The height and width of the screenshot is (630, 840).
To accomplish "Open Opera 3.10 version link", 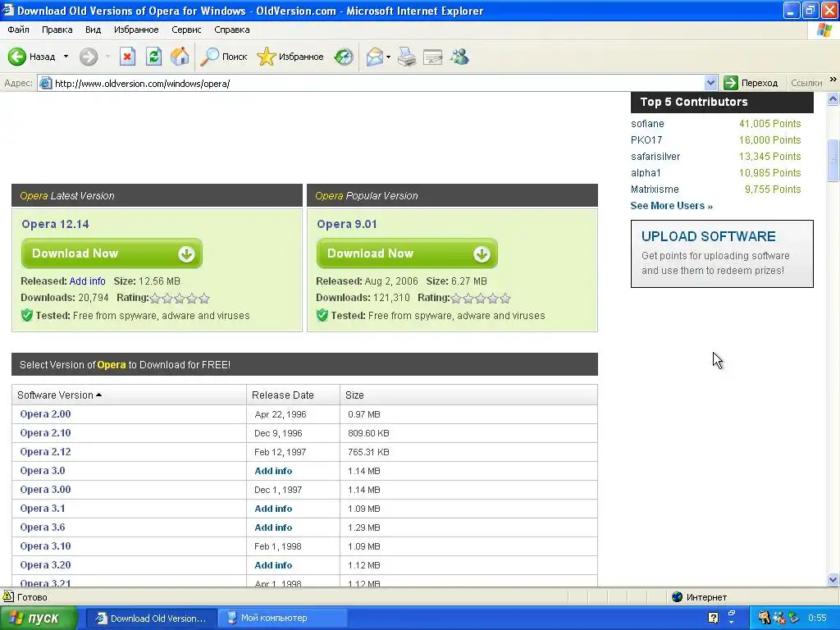I will pos(46,546).
